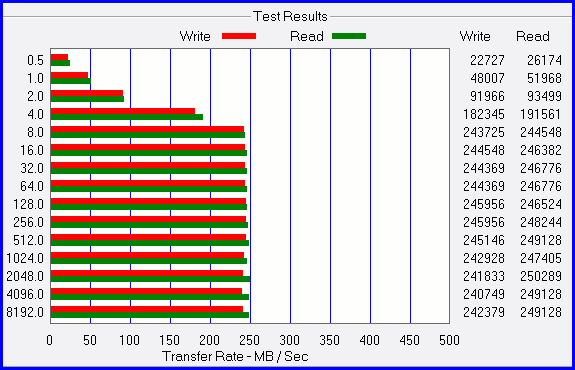Select the 4.0 row green read bar
575x370 pixels.
click(127, 117)
